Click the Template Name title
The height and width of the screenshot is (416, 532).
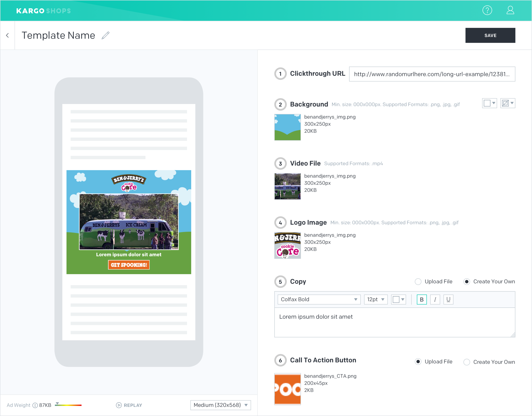(x=59, y=35)
